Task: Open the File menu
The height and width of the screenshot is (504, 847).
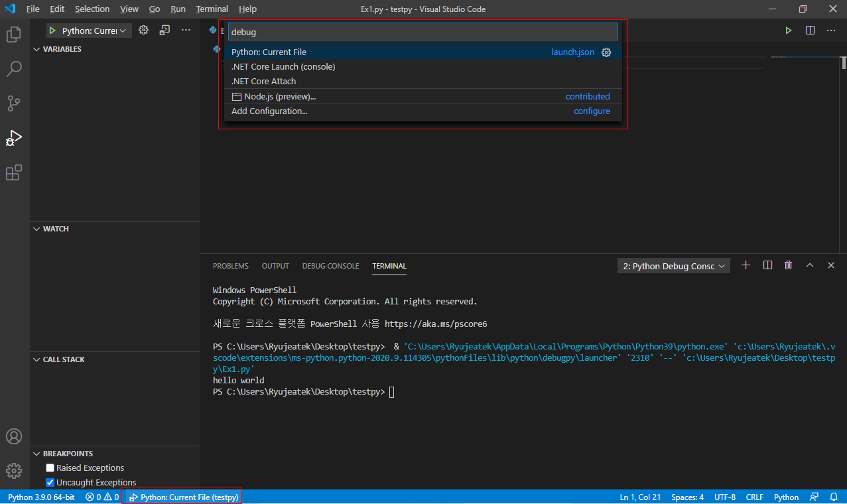Action: (33, 9)
